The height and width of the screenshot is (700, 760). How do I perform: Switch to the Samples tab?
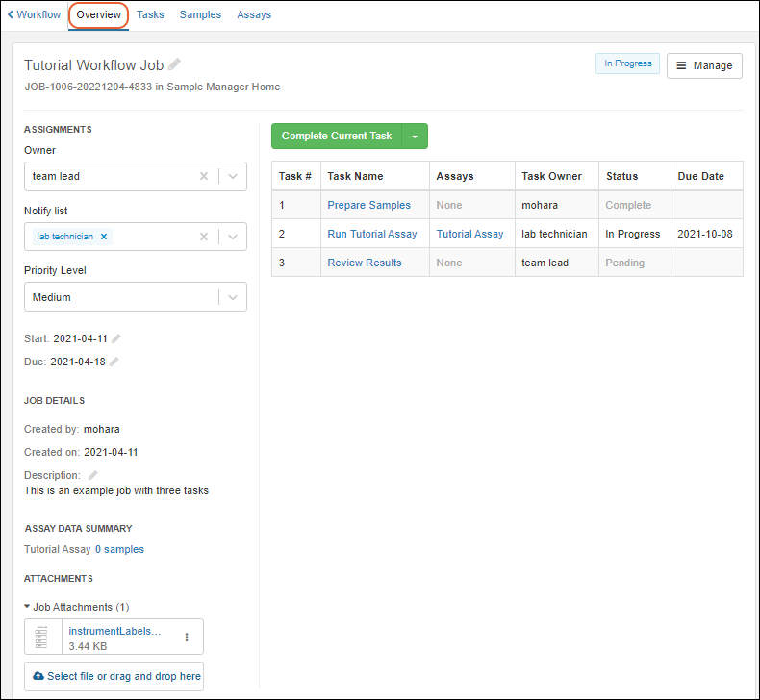(200, 14)
